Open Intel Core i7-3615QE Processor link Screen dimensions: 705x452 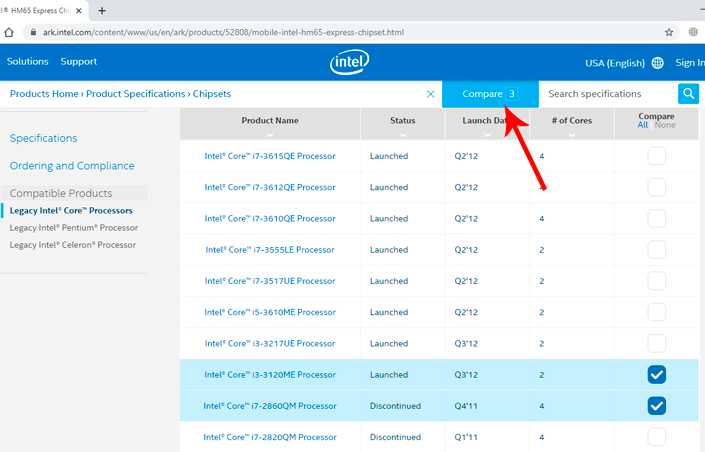point(270,156)
